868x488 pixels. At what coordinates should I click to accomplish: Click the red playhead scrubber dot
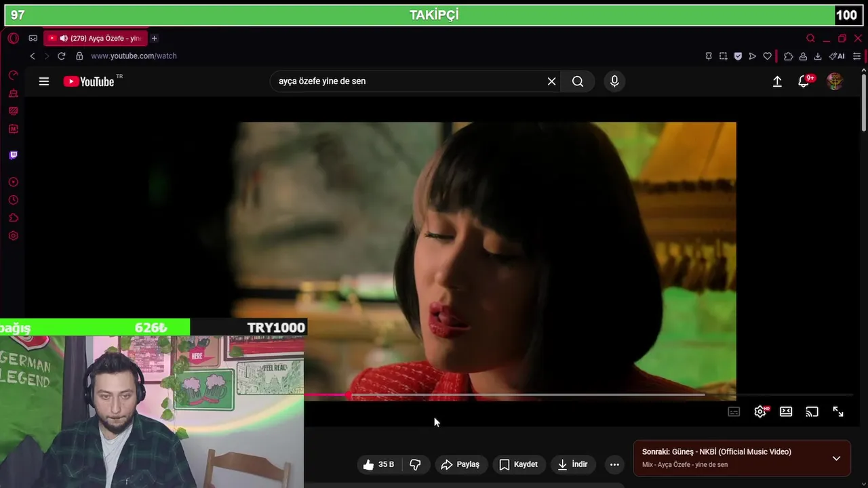point(349,394)
